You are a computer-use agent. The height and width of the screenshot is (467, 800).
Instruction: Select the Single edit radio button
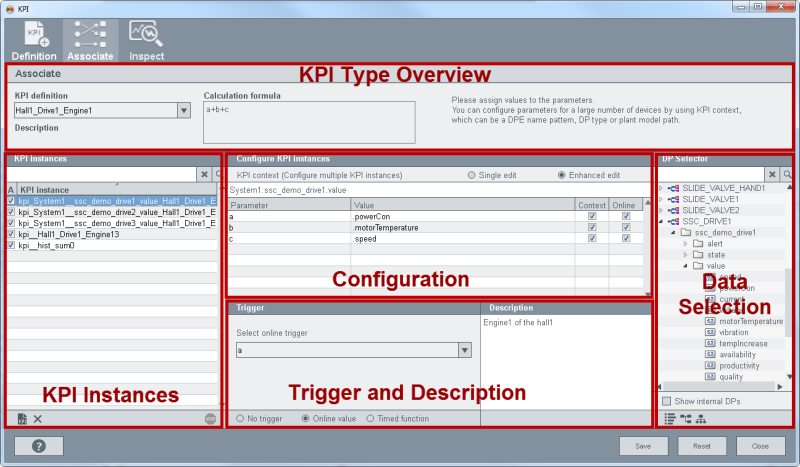coord(472,175)
